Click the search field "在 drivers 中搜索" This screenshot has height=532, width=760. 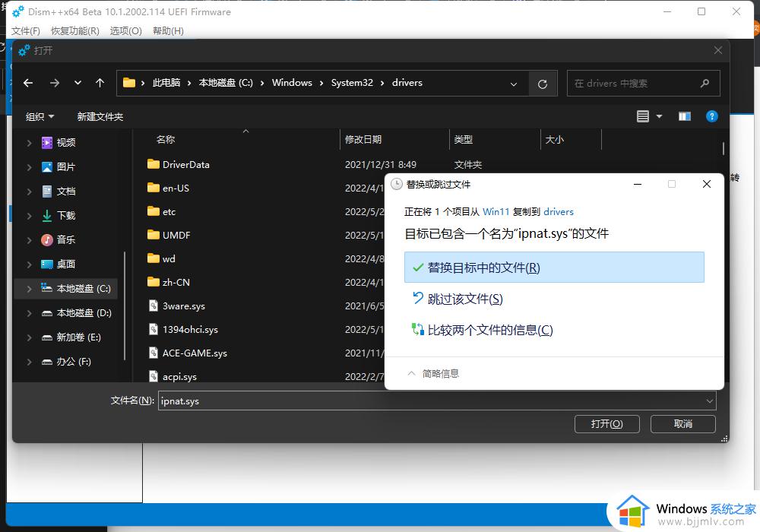tap(643, 84)
